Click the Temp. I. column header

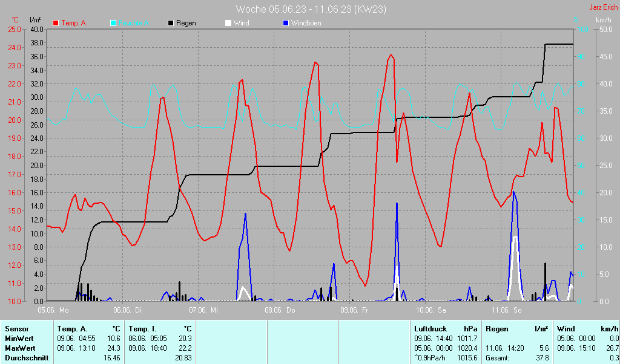142,328
